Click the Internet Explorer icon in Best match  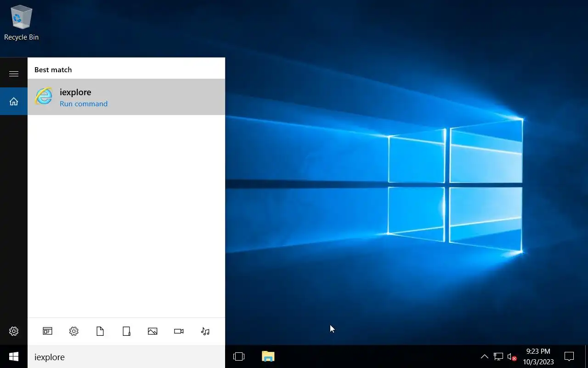click(44, 96)
